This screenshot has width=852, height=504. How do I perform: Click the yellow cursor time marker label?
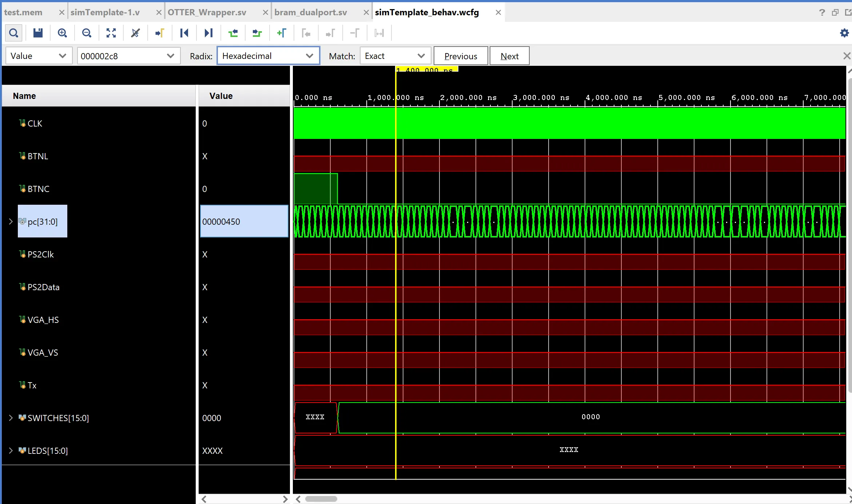tap(427, 69)
